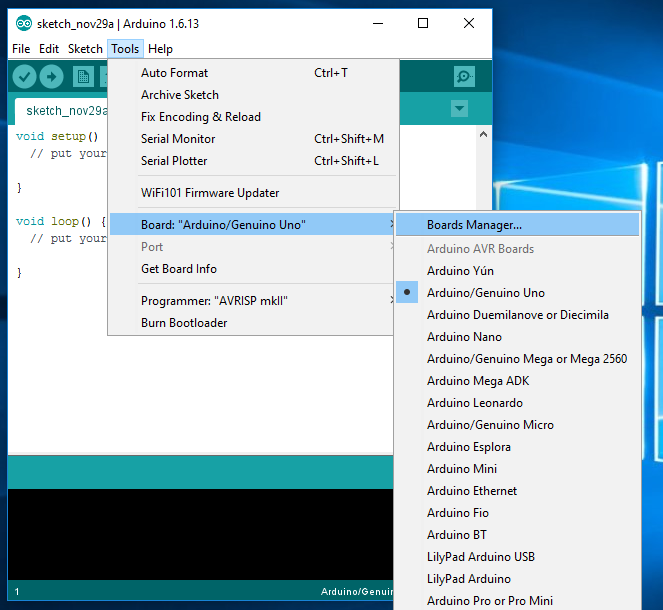This screenshot has width=663, height=610.
Task: Open the Serial Monitor magnifier icon
Action: [464, 77]
